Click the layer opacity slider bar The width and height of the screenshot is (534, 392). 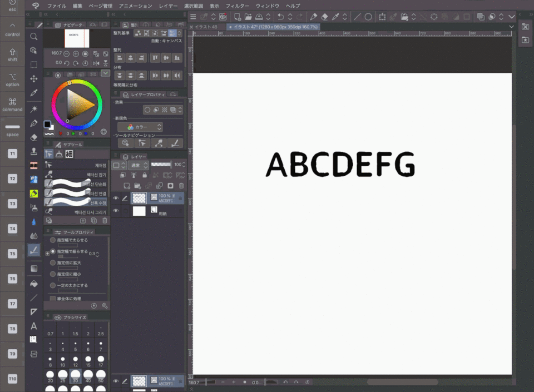161,165
